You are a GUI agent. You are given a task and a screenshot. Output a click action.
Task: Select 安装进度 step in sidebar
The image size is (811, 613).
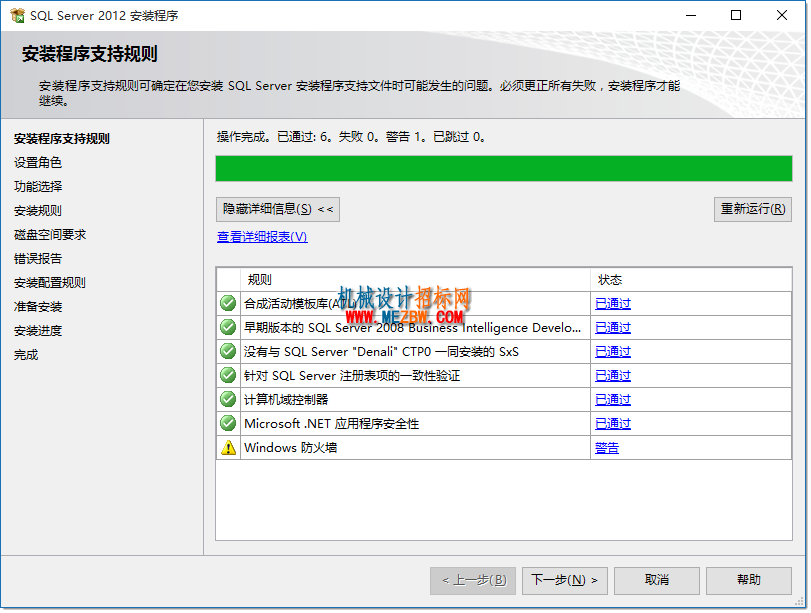tap(38, 331)
